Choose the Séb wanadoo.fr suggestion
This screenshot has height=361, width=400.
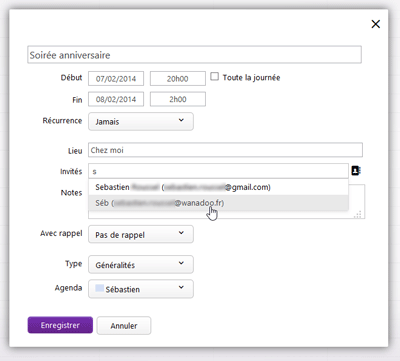pos(218,203)
